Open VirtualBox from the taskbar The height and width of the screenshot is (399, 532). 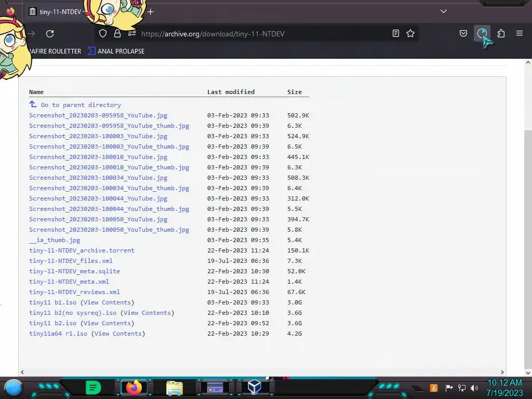click(255, 387)
